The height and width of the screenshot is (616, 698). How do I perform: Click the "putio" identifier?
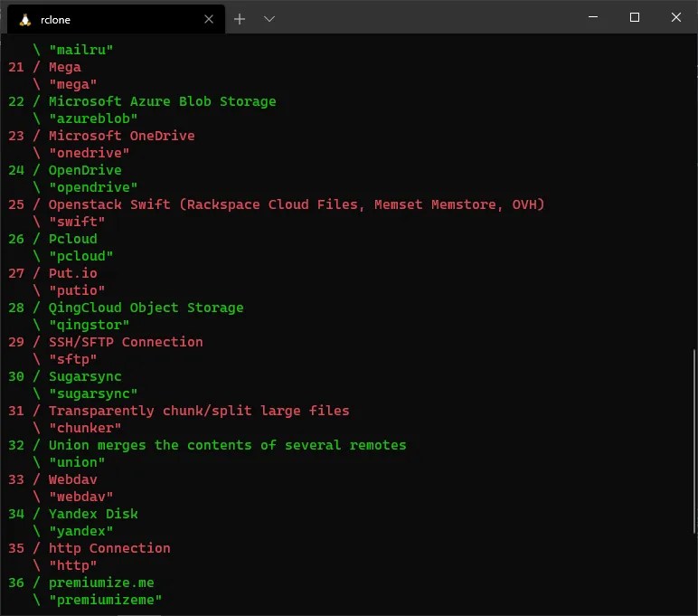point(77,290)
